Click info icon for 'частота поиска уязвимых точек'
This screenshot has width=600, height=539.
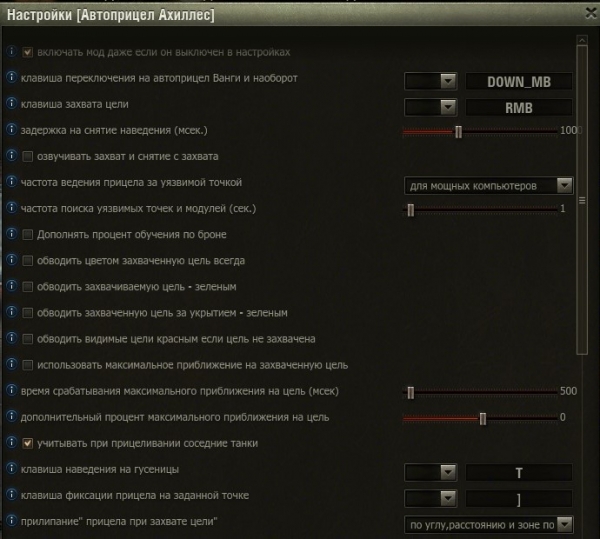(x=11, y=207)
